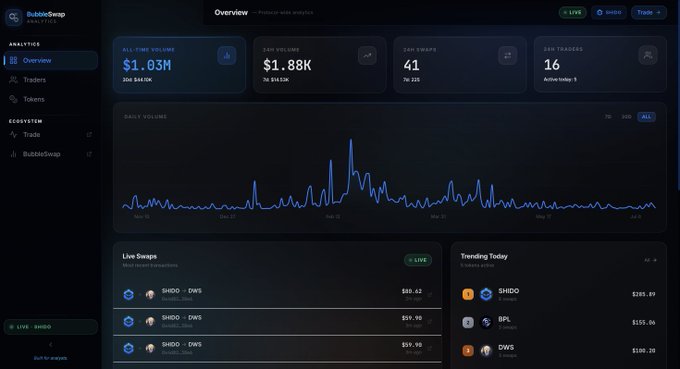This screenshot has height=369, width=680.
Task: Click rank 3 badge in Trending Today
Action: coord(468,351)
